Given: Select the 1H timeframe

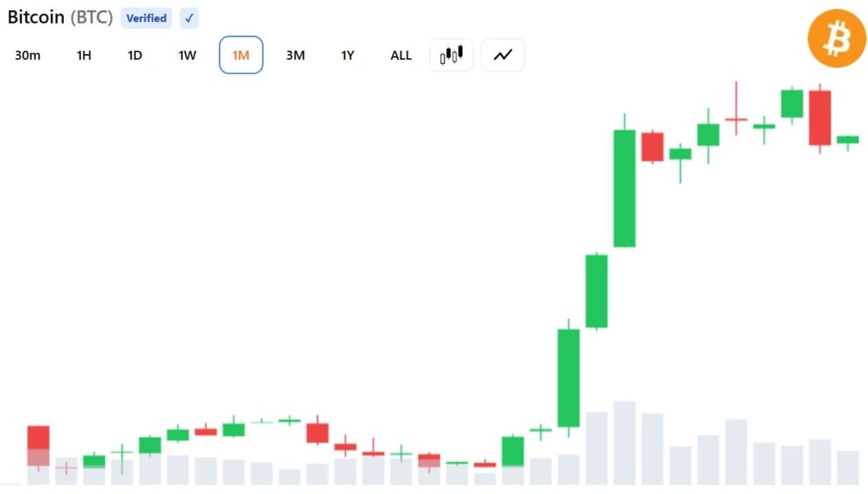Looking at the screenshot, I should [83, 55].
